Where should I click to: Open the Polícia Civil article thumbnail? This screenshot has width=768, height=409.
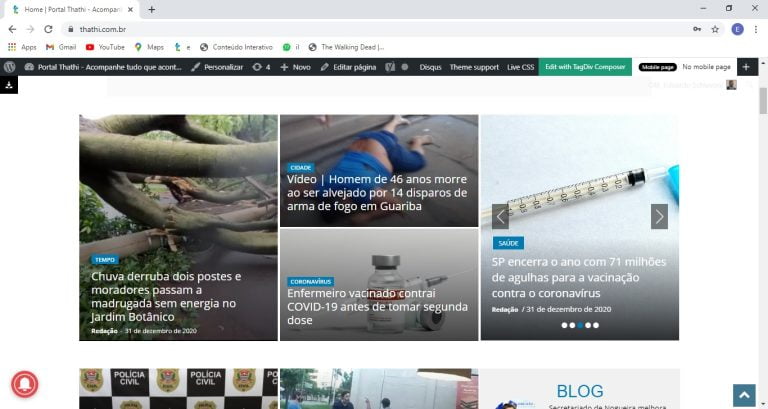pyautogui.click(x=178, y=389)
